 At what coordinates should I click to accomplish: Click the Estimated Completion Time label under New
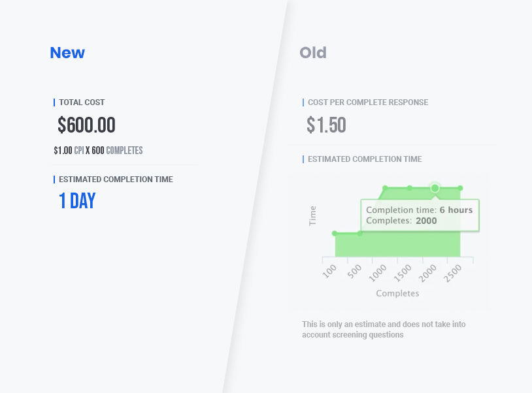click(116, 180)
